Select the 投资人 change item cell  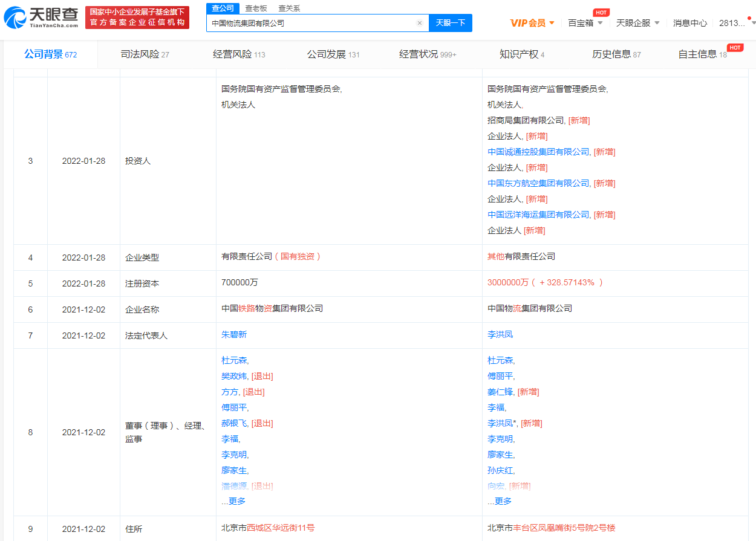pyautogui.click(x=168, y=161)
